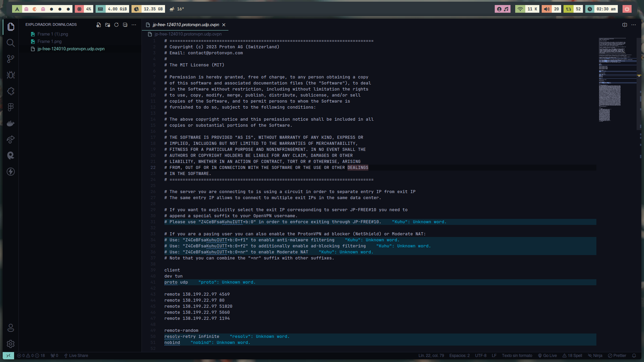Open explorer more actions ellipsis menu
This screenshot has height=362, width=644.
tap(134, 25)
